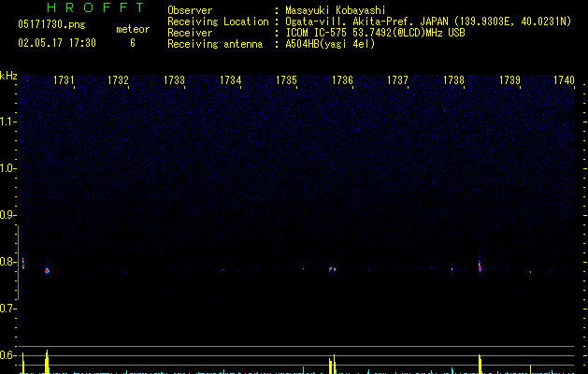Click the Observer field label
Screen dimensions: 588x374
pyautogui.click(x=190, y=10)
